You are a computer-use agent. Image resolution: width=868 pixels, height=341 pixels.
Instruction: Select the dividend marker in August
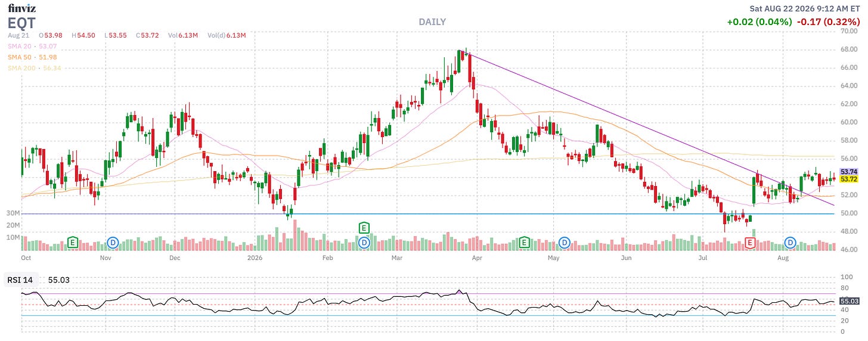pos(790,243)
